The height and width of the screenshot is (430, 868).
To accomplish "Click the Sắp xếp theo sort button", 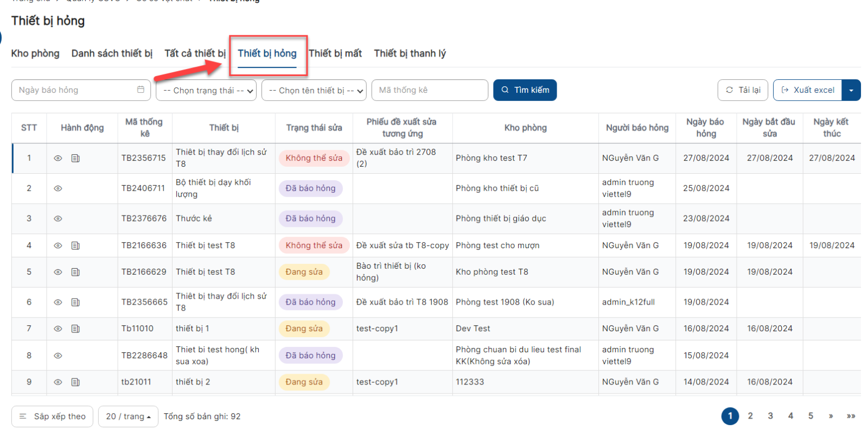I will pyautogui.click(x=52, y=416).
